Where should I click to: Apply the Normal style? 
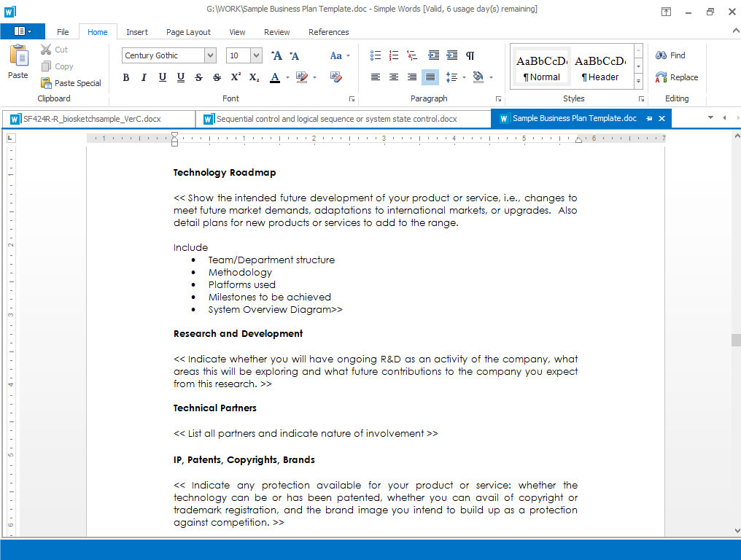click(542, 67)
